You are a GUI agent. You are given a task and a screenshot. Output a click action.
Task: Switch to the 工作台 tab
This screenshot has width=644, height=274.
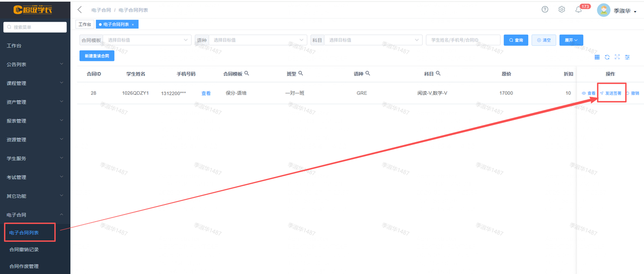coord(85,24)
